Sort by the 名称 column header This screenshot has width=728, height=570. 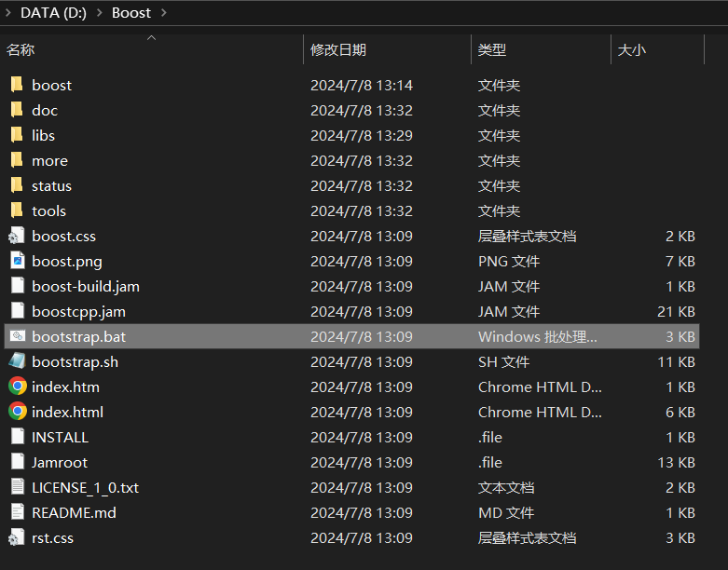[x=20, y=49]
